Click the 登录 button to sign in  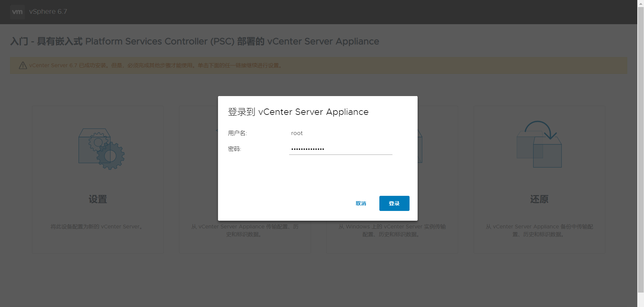tap(394, 203)
